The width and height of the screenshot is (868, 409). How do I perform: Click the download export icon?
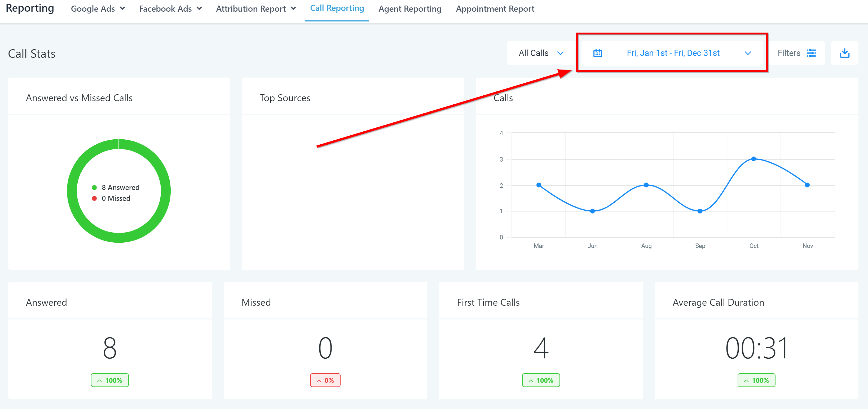point(844,53)
